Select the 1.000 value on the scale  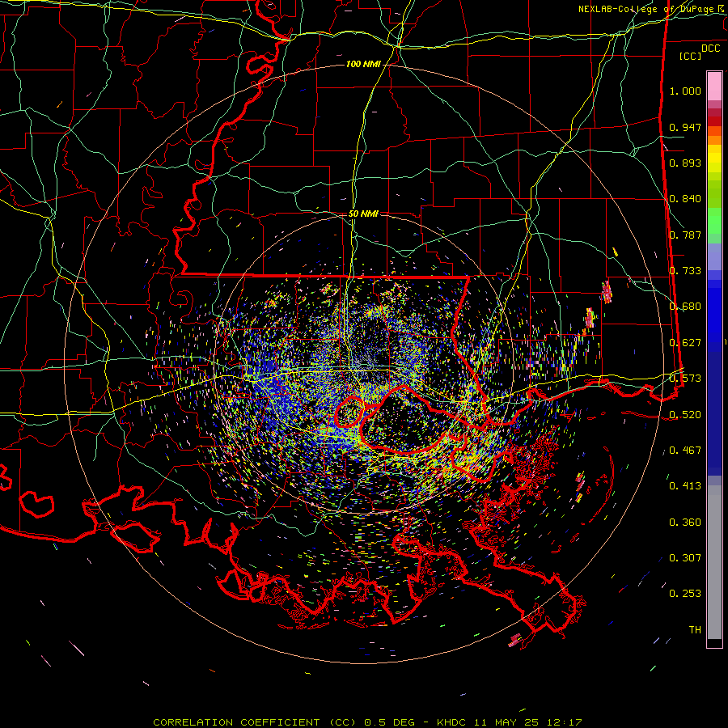(x=685, y=91)
